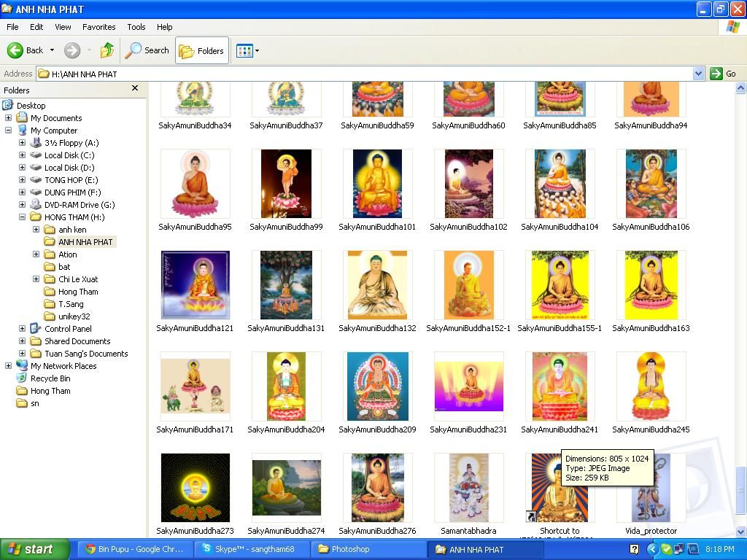Screen dimensions: 747x560
Task: Select SakyAmuniBuddha121 thumbnail
Action: pos(196,285)
